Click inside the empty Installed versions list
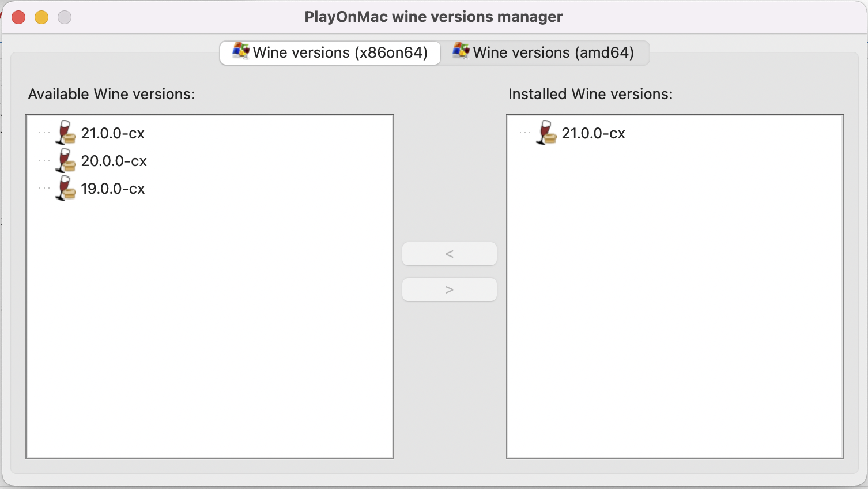868x489 pixels. click(674, 317)
